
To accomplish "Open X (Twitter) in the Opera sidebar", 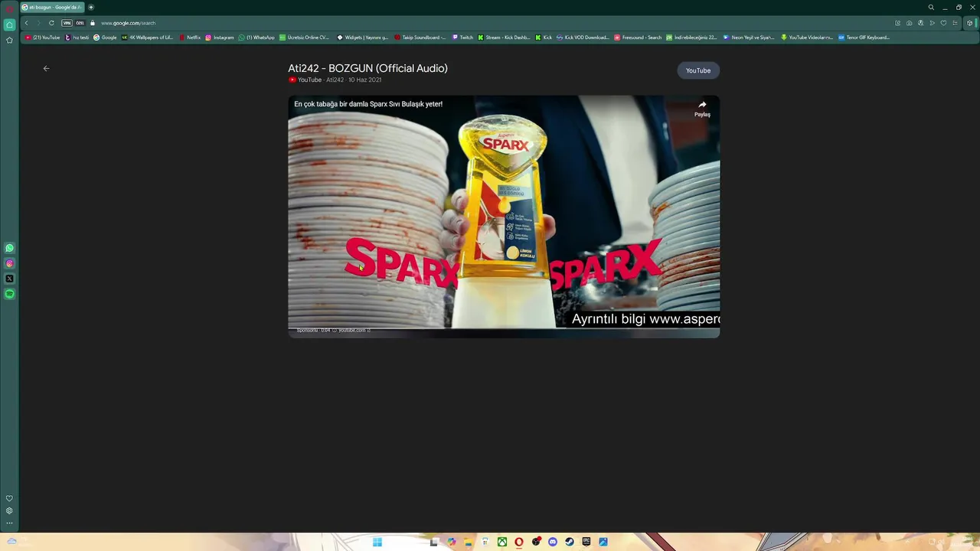I will click(x=9, y=279).
